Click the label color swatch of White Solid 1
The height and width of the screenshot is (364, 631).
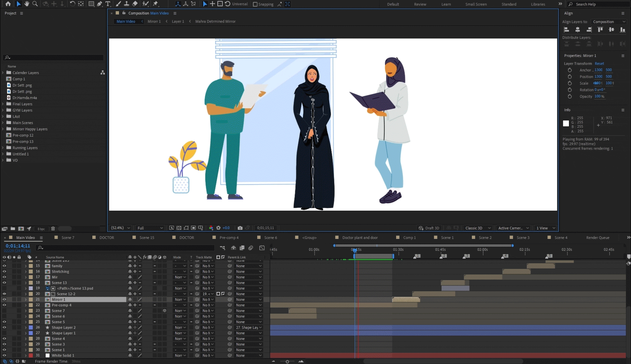tap(31, 355)
